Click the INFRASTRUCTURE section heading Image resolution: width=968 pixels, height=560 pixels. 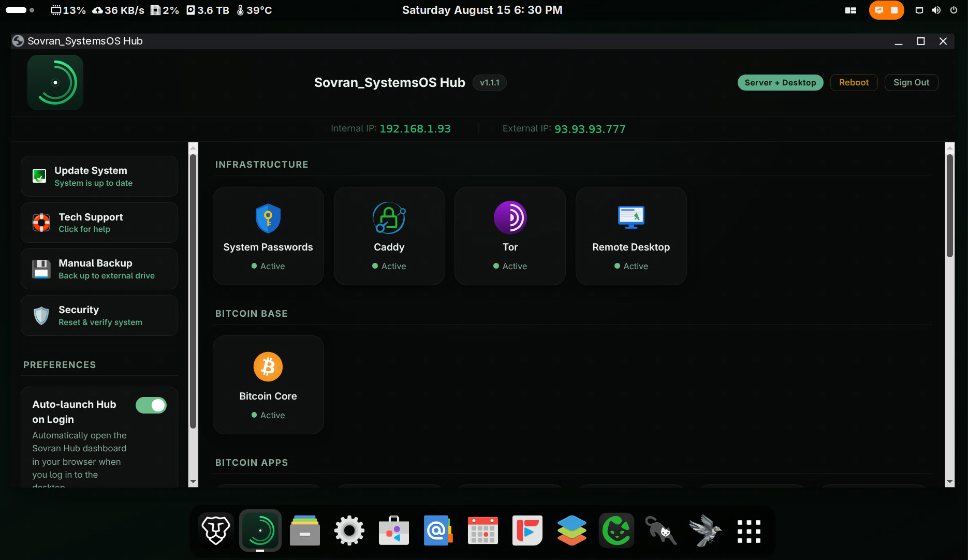[262, 165]
